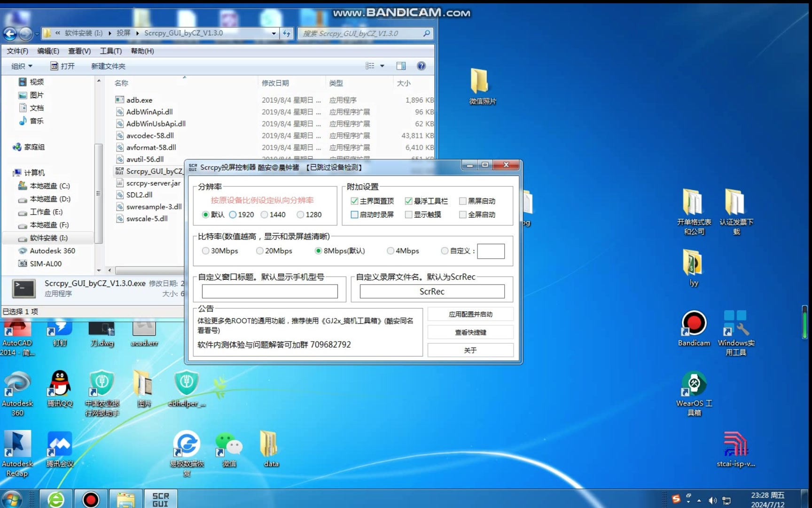Screen dimensions: 812x508
Task: Click the custom bitrate value field
Action: [x=491, y=251]
